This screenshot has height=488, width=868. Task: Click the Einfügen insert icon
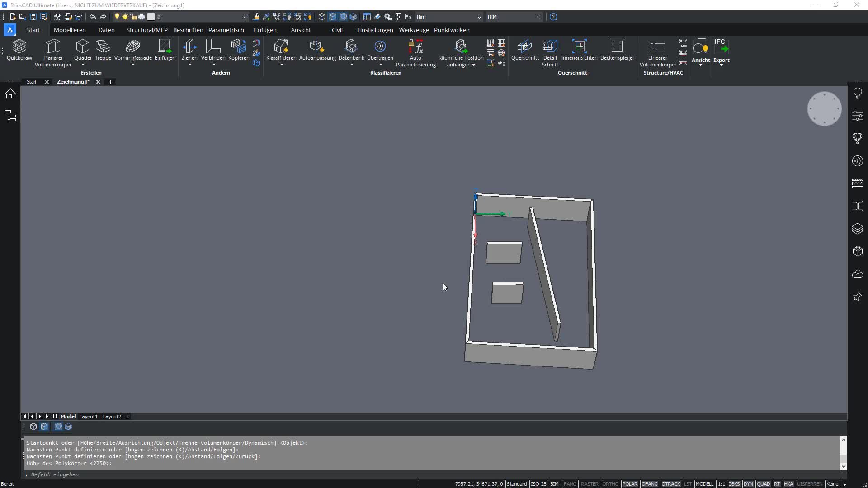[165, 50]
